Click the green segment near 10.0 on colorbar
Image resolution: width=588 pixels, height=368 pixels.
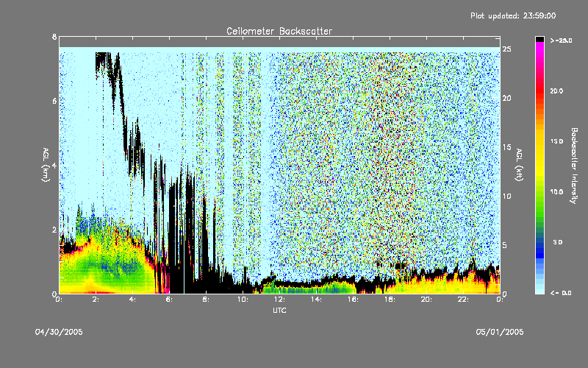click(539, 195)
